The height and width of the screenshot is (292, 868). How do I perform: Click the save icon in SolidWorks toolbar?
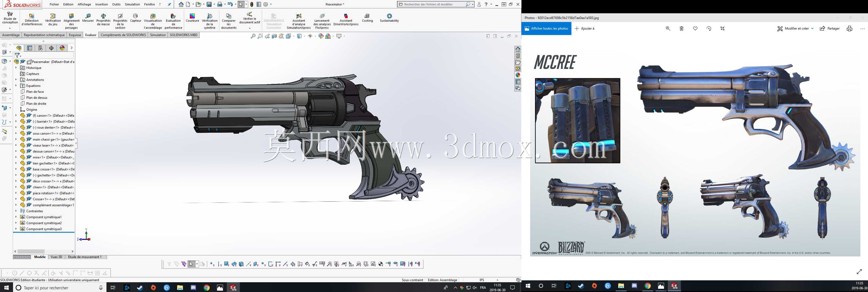point(209,4)
